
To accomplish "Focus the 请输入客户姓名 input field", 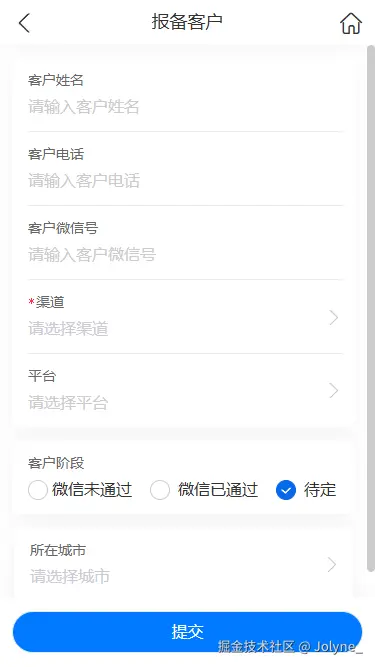I will pos(185,107).
